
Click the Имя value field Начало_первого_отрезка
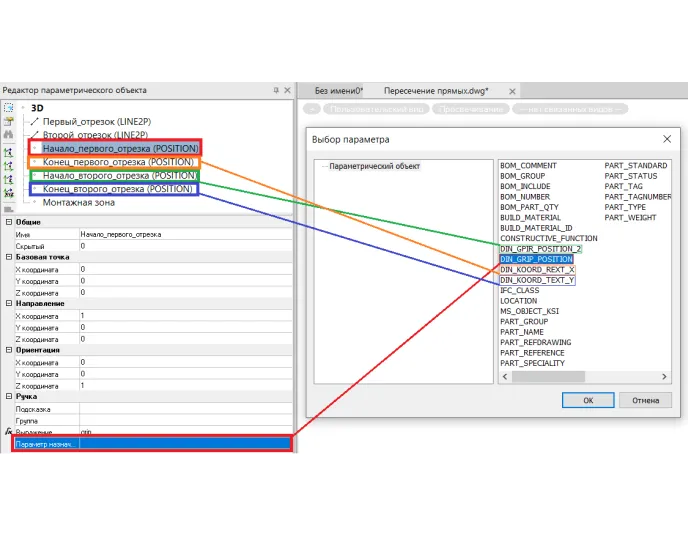(x=186, y=234)
